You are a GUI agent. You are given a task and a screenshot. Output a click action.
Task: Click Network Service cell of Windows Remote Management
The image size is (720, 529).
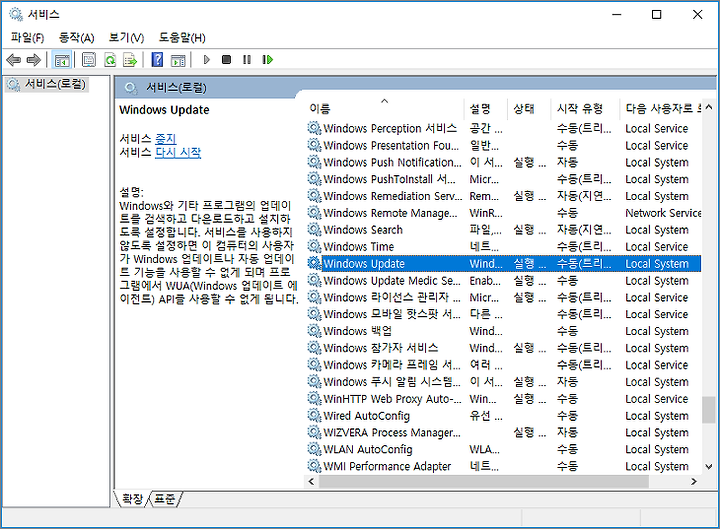click(x=663, y=213)
